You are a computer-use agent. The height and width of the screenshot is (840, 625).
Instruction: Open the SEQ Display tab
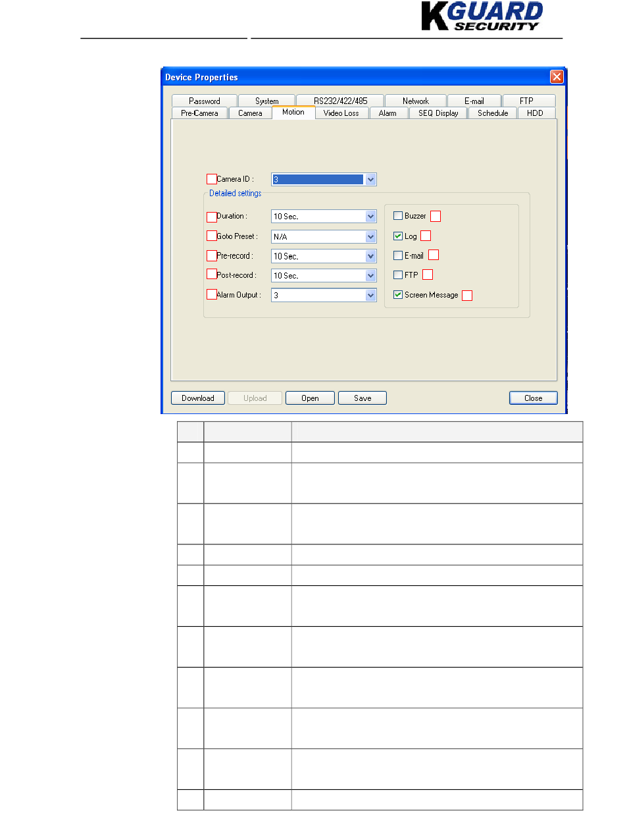[438, 113]
